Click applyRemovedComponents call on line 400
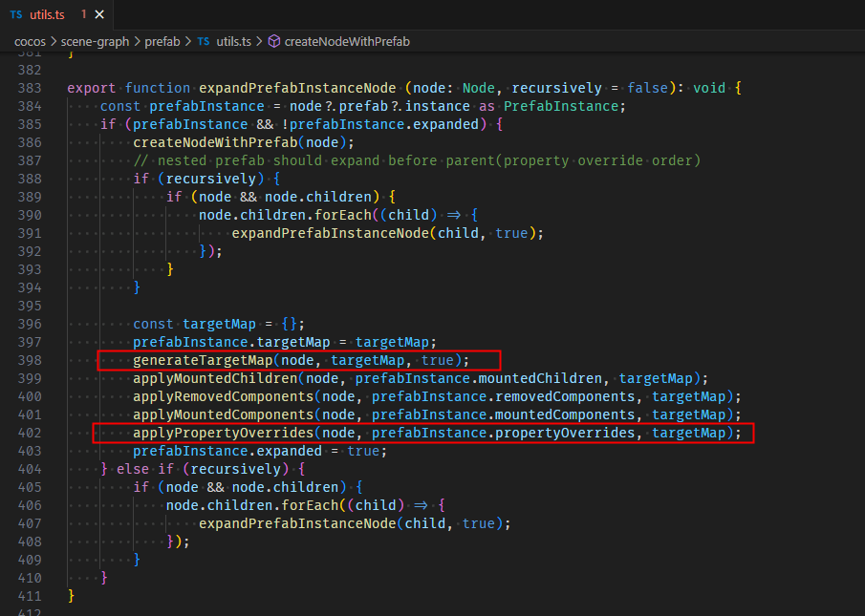Screen dimensions: 865x616 pyautogui.click(x=224, y=396)
